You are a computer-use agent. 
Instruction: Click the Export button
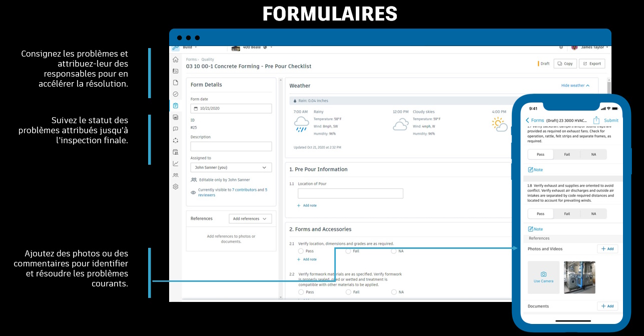[x=592, y=64]
